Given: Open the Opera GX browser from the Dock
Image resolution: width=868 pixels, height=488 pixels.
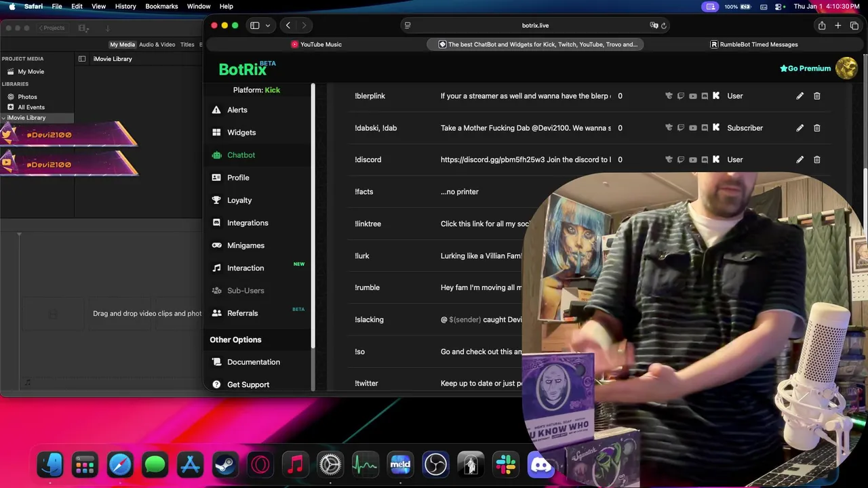Looking at the screenshot, I should [260, 465].
